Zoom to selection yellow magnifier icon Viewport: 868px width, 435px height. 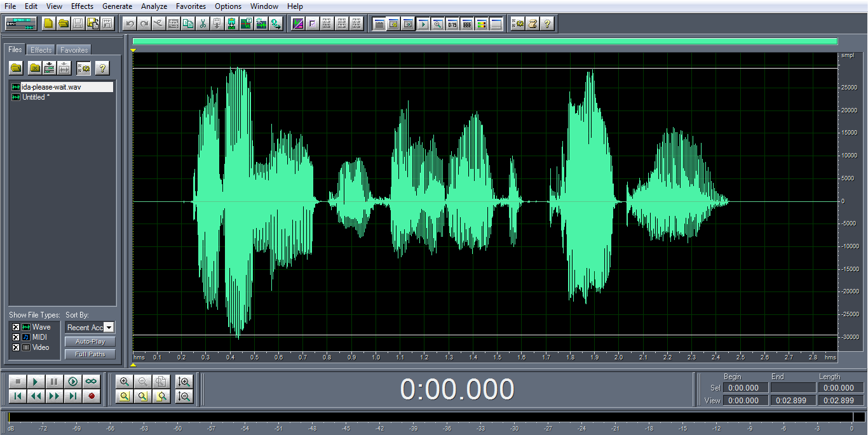125,396
